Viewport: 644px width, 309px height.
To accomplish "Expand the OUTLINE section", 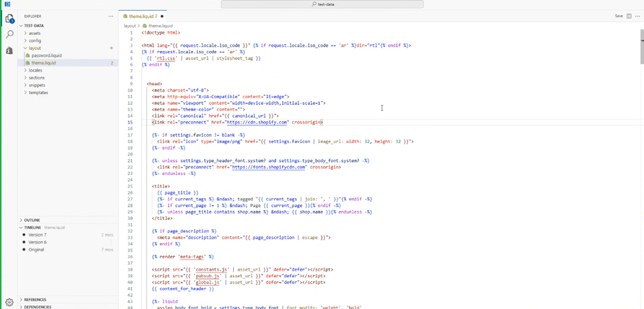I will click(32, 220).
